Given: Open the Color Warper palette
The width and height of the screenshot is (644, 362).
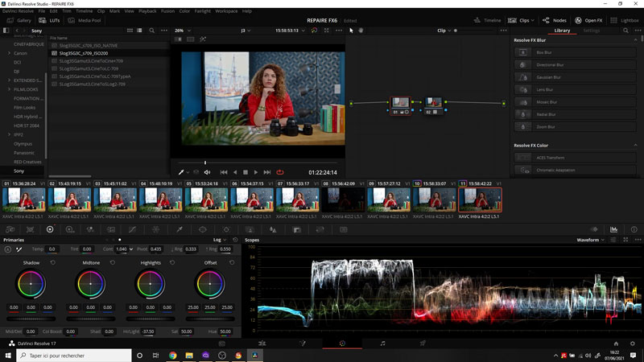Looking at the screenshot, I should [x=155, y=230].
